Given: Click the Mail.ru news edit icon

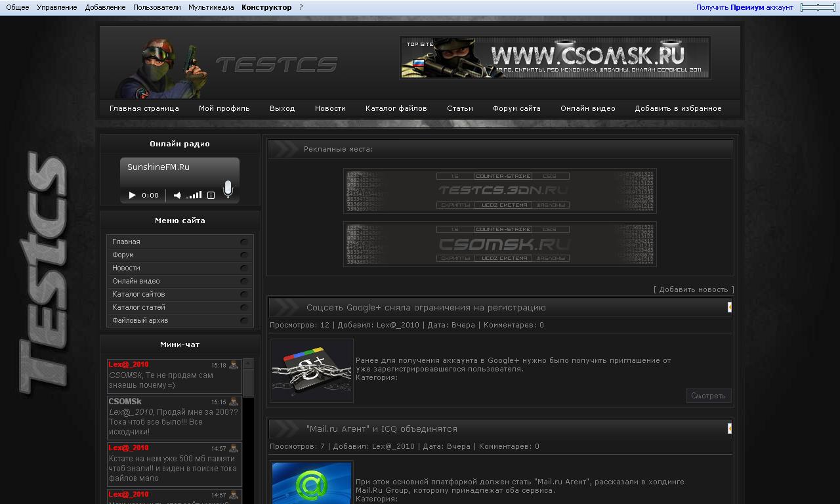Looking at the screenshot, I should [x=729, y=429].
